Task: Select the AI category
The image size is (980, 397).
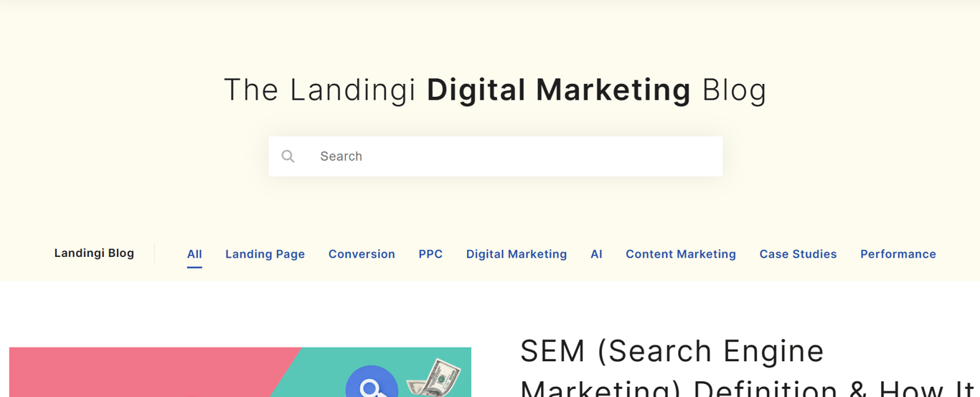Action: pos(596,254)
